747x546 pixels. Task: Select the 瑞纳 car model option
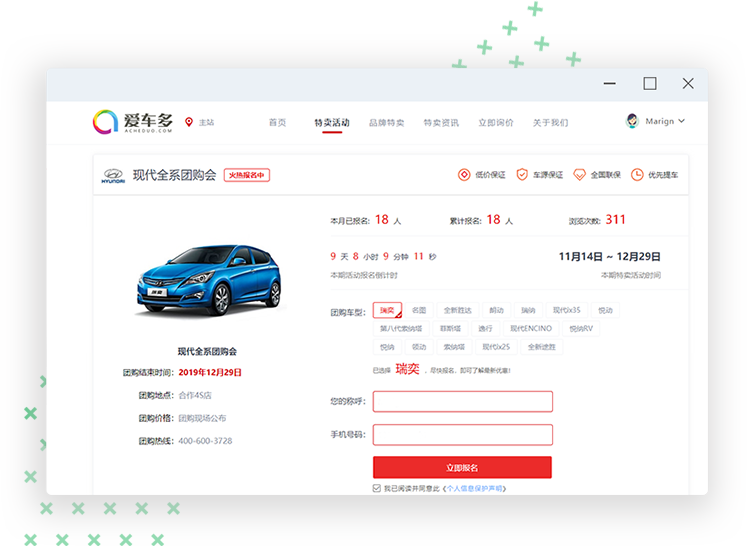tap(528, 310)
